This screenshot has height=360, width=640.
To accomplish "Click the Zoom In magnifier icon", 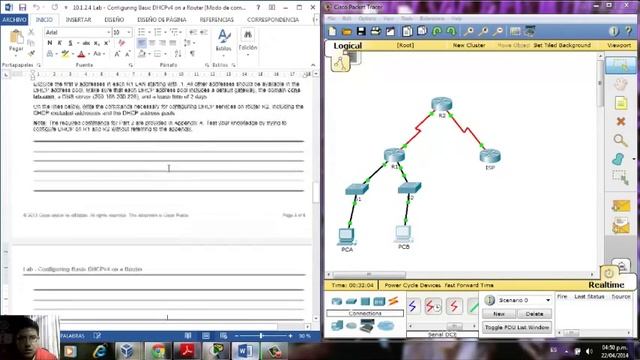I will (x=469, y=31).
